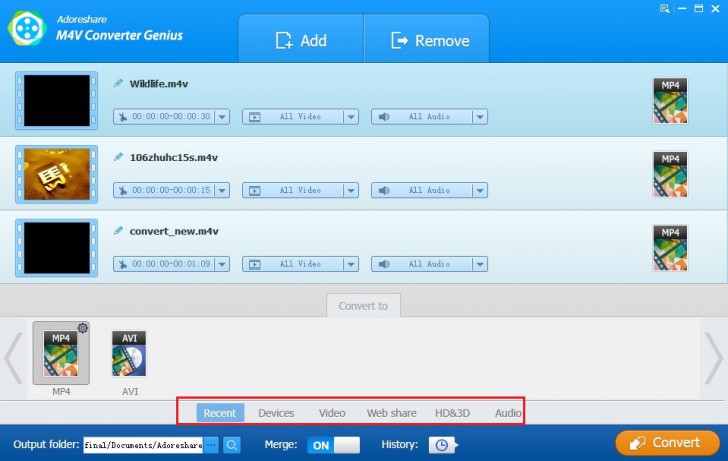
Task: Expand trim range dropdown for 106zhuhc15s.m4v
Action: tap(222, 190)
